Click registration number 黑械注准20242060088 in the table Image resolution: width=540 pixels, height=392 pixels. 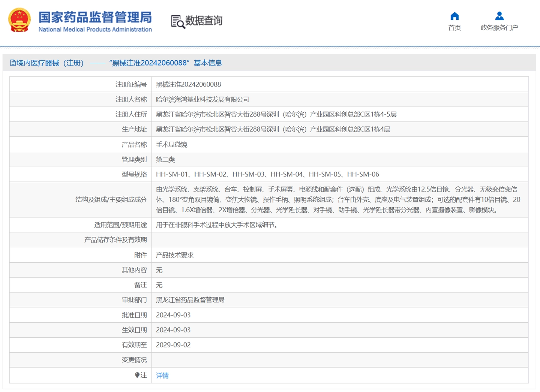pos(188,85)
